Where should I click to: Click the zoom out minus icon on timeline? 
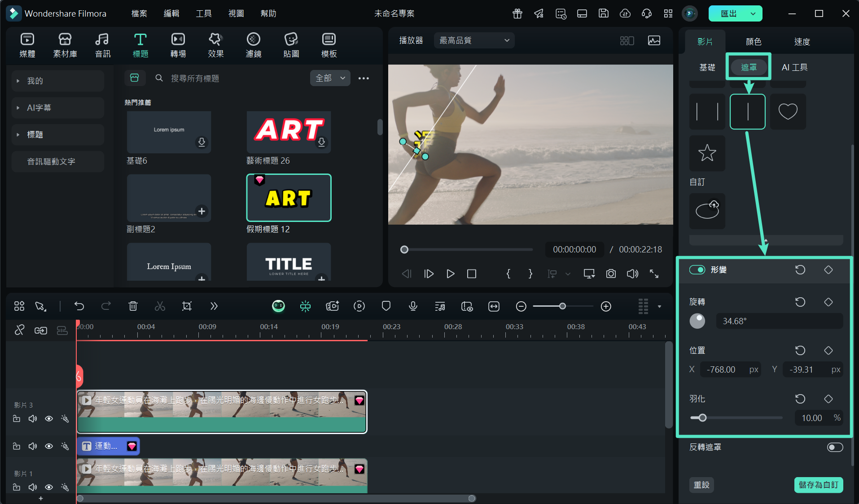click(521, 306)
